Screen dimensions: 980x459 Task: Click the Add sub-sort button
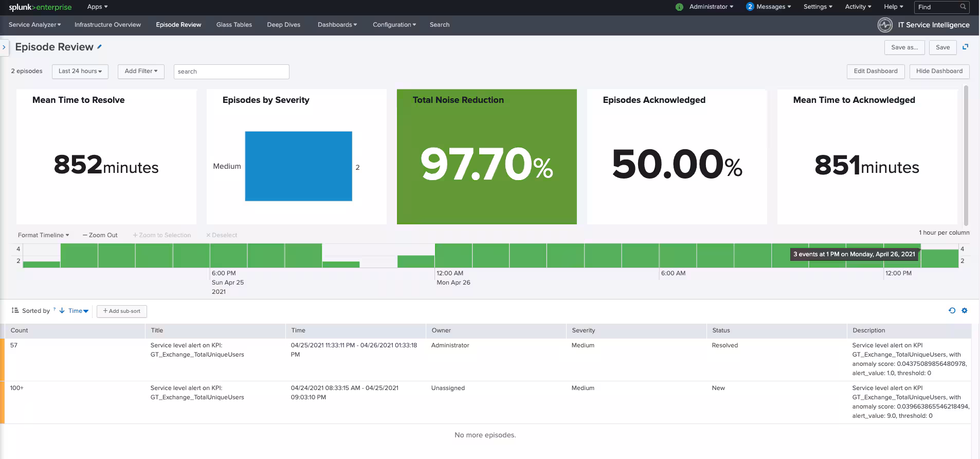122,311
